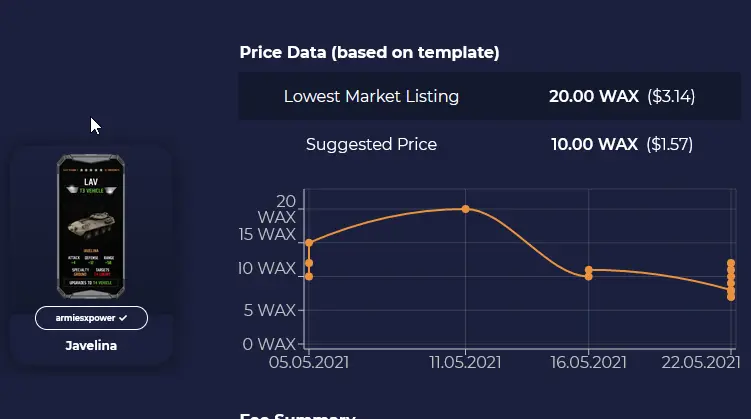This screenshot has width=751, height=419.
Task: Open the armiesxpower collection link
Action: pyautogui.click(x=91, y=318)
